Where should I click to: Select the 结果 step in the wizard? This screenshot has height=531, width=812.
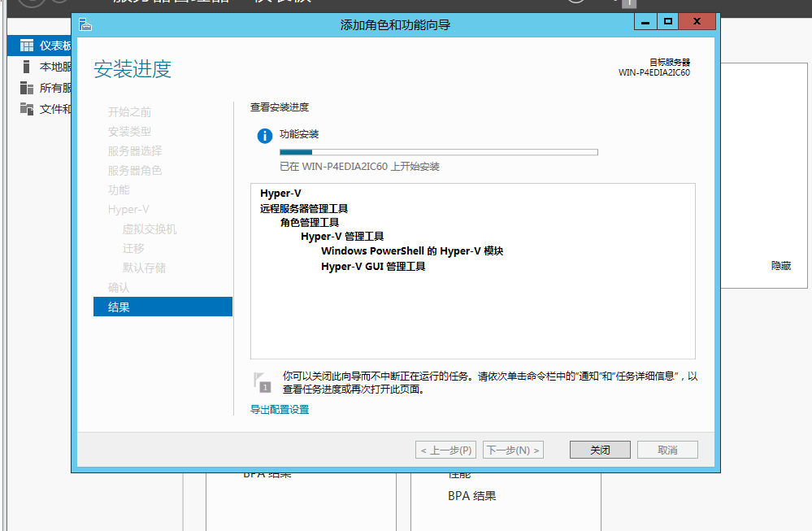pos(163,307)
